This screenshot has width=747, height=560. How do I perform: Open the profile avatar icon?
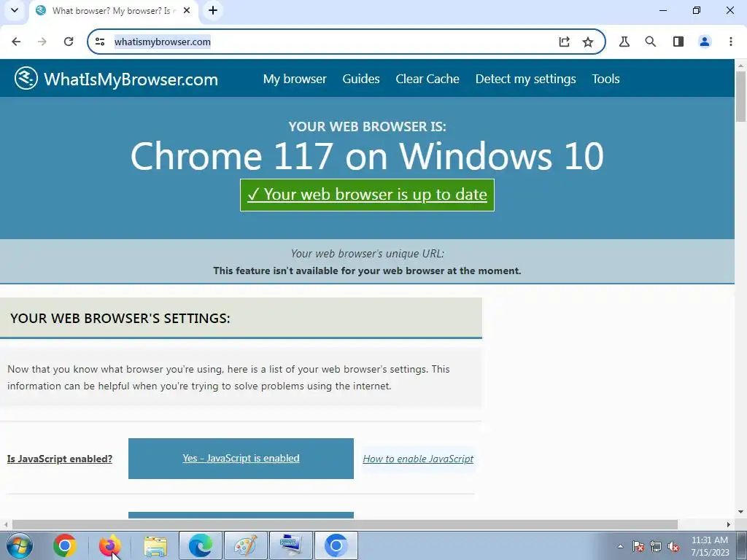[x=705, y=42]
